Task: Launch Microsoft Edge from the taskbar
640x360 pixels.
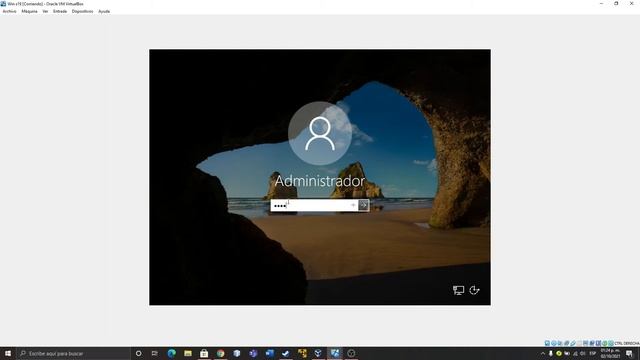Action: [x=171, y=353]
